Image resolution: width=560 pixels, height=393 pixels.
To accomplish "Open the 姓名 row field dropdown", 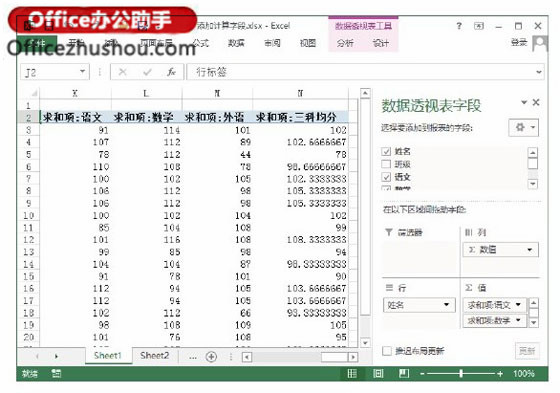I will (446, 305).
